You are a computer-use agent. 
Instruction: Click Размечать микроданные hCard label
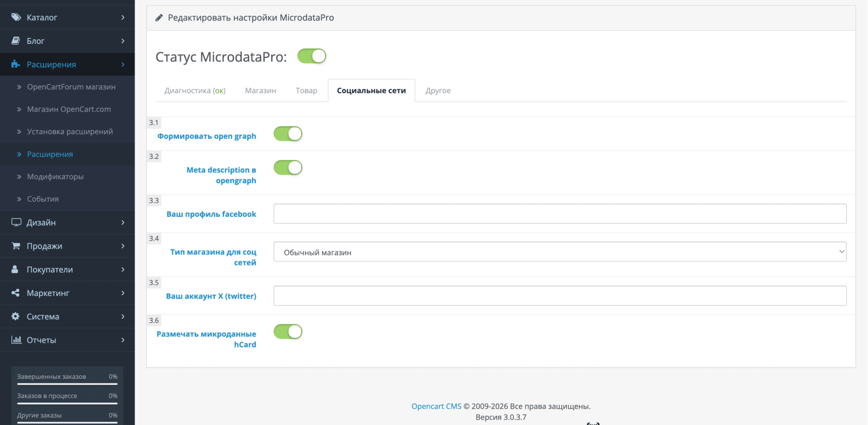[x=206, y=339]
